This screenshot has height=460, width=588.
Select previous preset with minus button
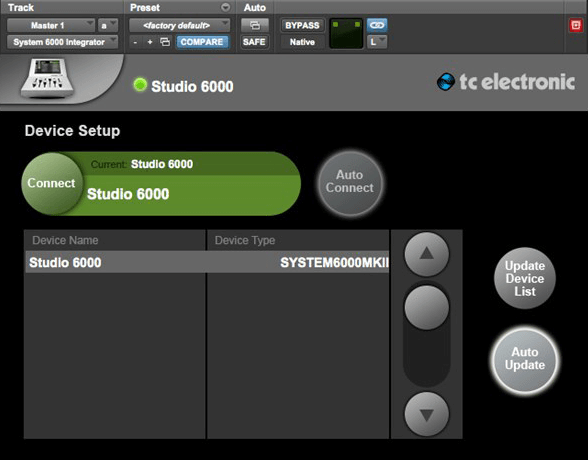(x=135, y=42)
